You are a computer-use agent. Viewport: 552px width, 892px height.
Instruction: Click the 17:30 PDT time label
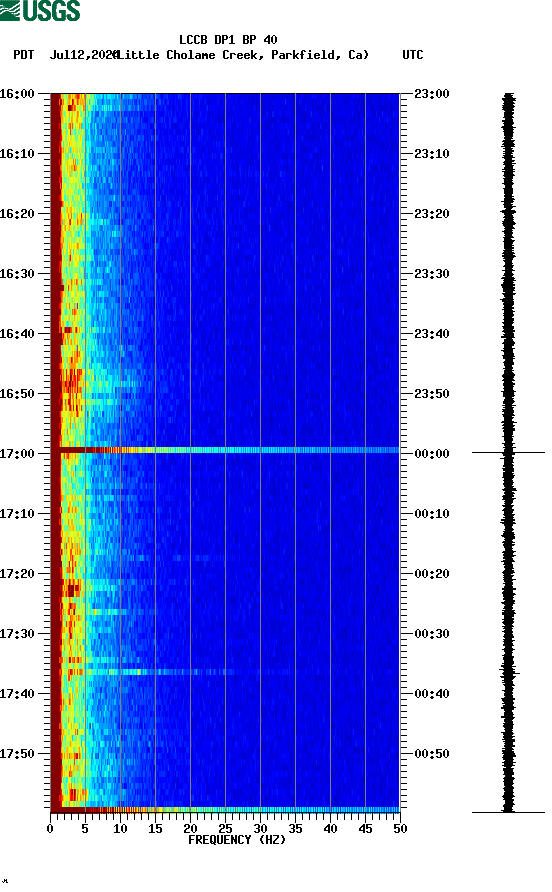pos(17,634)
